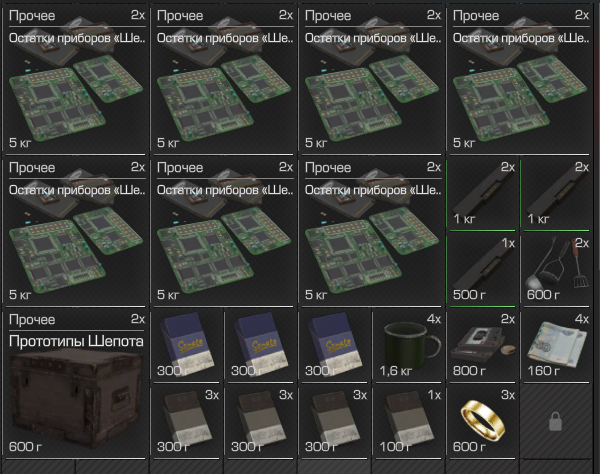Select the Прототипы Шепота wooden crate
The image size is (600, 474).
(75, 384)
